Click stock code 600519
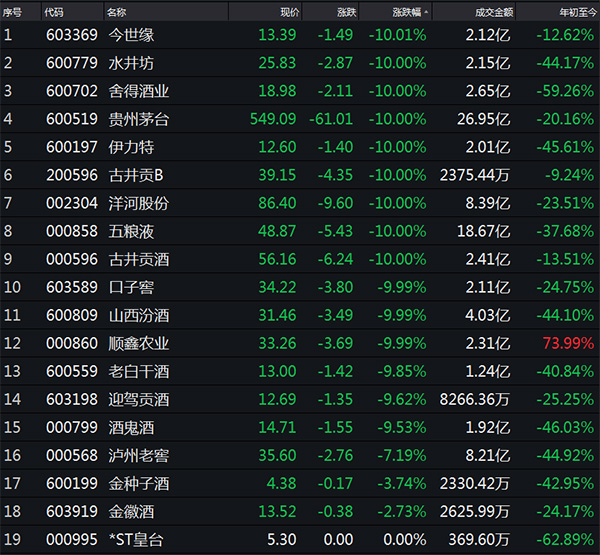The height and width of the screenshot is (555, 600). (x=72, y=119)
